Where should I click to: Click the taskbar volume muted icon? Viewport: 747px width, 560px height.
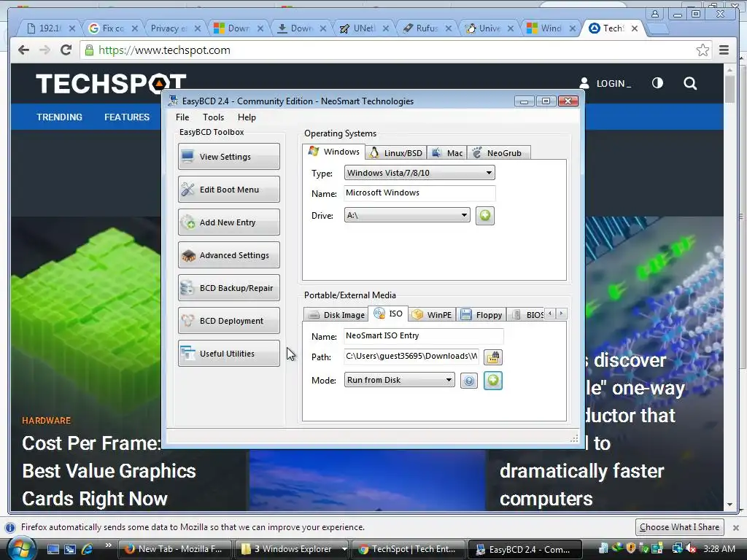691,549
